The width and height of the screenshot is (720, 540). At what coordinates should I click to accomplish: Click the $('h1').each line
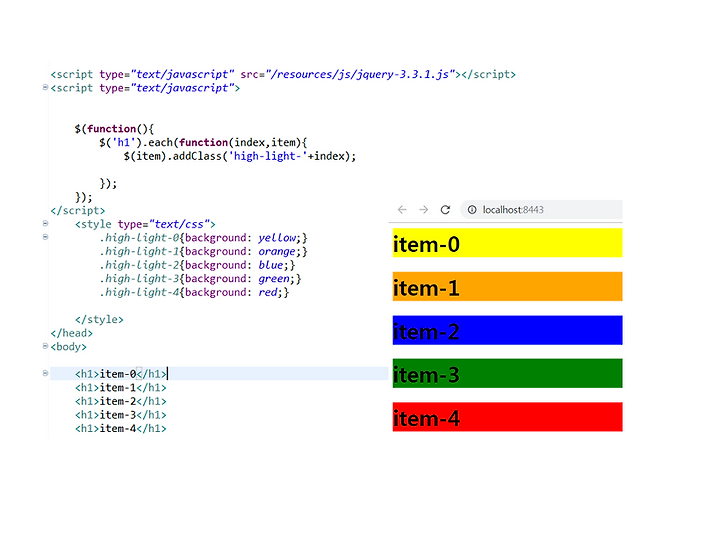[203, 143]
